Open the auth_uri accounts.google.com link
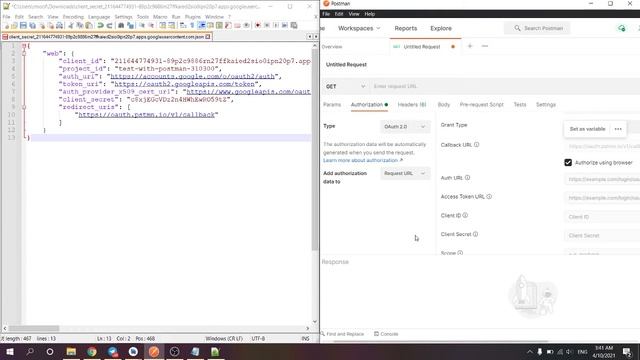Image resolution: width=640 pixels, height=360 pixels. click(192, 76)
